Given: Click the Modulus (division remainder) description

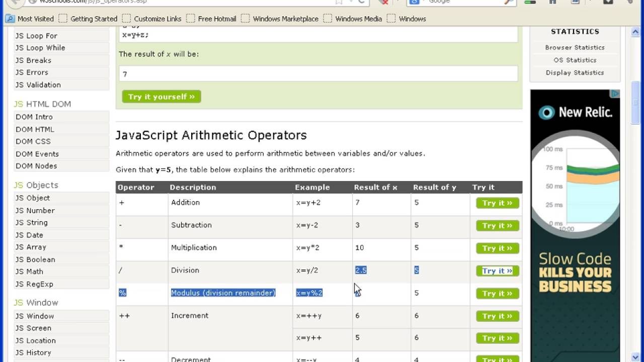Looking at the screenshot, I should [223, 293].
